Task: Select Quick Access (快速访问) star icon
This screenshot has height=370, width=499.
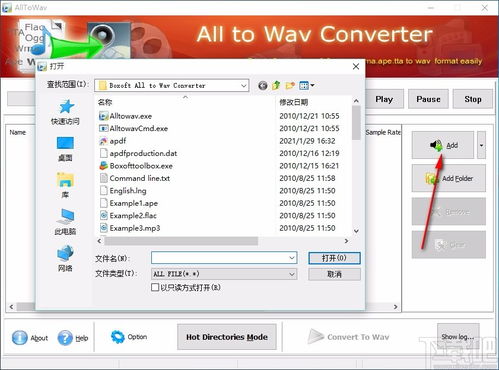Action: coord(66,107)
